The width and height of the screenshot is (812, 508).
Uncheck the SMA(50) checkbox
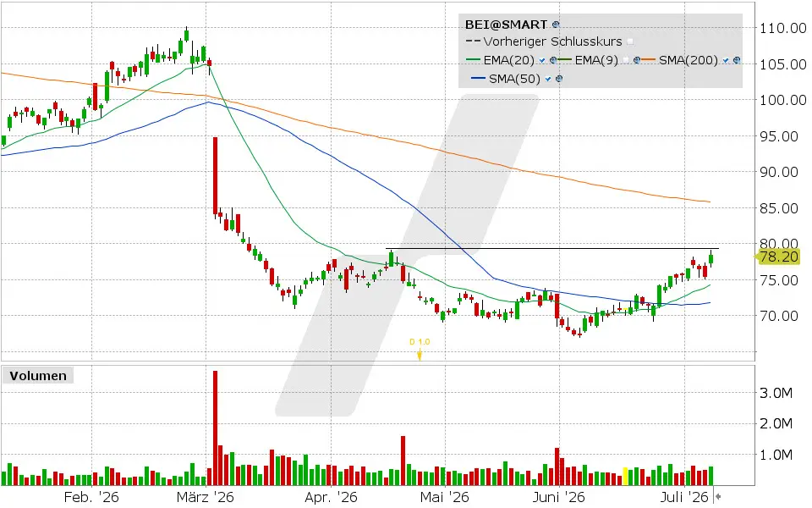(x=548, y=79)
